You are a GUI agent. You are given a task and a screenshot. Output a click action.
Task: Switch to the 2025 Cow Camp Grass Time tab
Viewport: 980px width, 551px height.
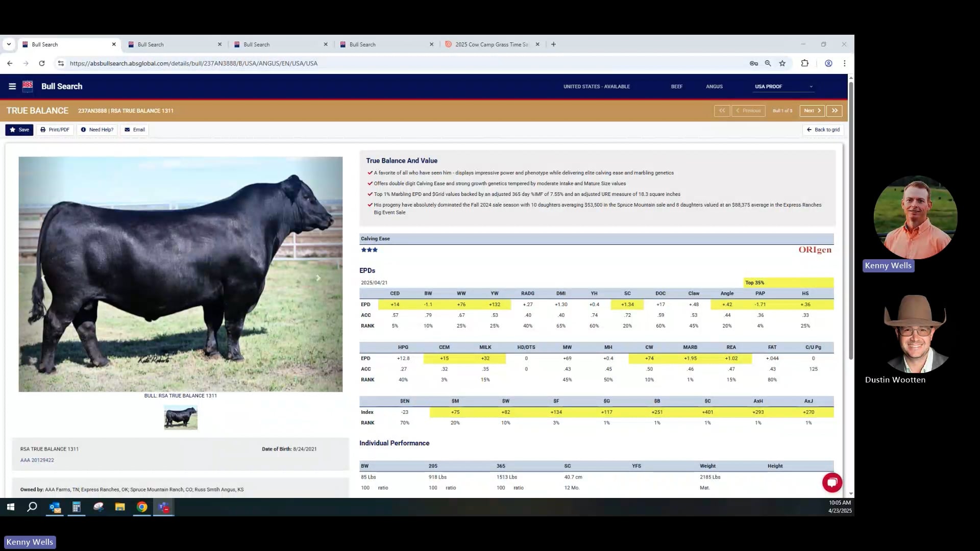(x=489, y=44)
